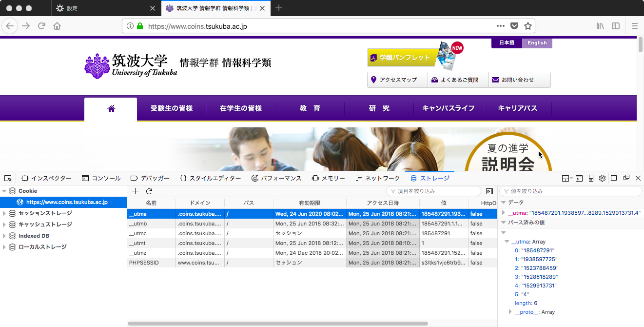This screenshot has width=644, height=327.
Task: Switch to the パフォーマンス tab
Action: tap(276, 178)
